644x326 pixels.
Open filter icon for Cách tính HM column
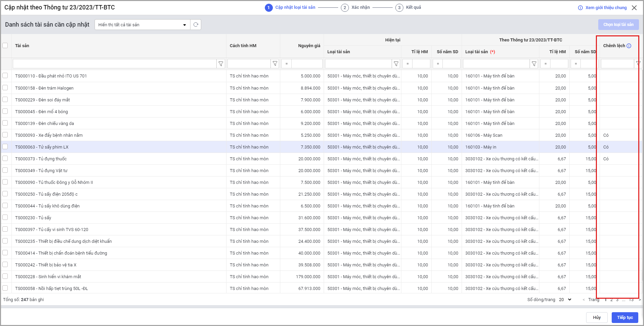pyautogui.click(x=275, y=64)
